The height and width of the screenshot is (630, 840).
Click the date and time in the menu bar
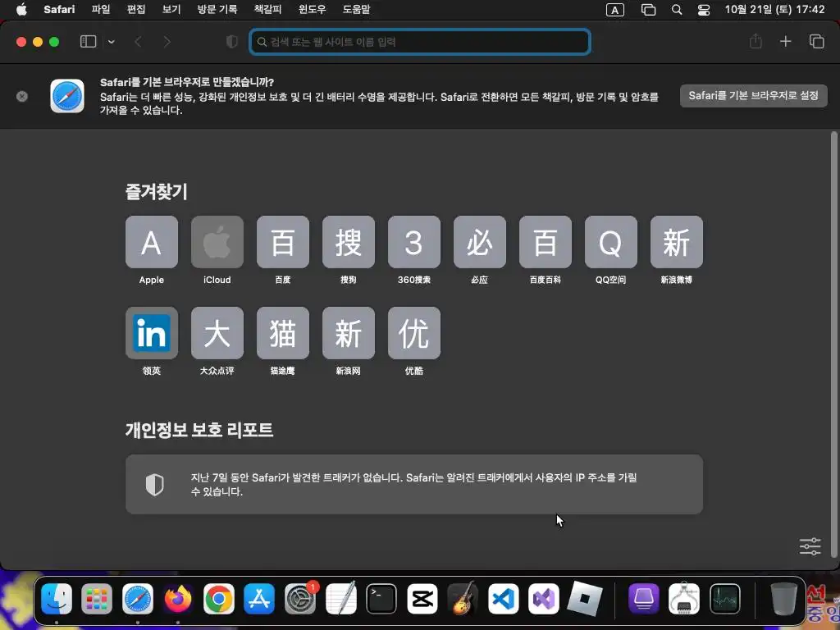pyautogui.click(x=774, y=9)
